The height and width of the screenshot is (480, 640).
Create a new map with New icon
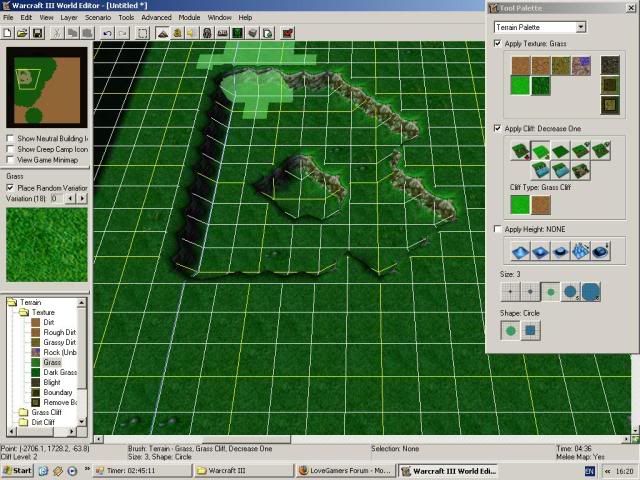click(x=7, y=33)
